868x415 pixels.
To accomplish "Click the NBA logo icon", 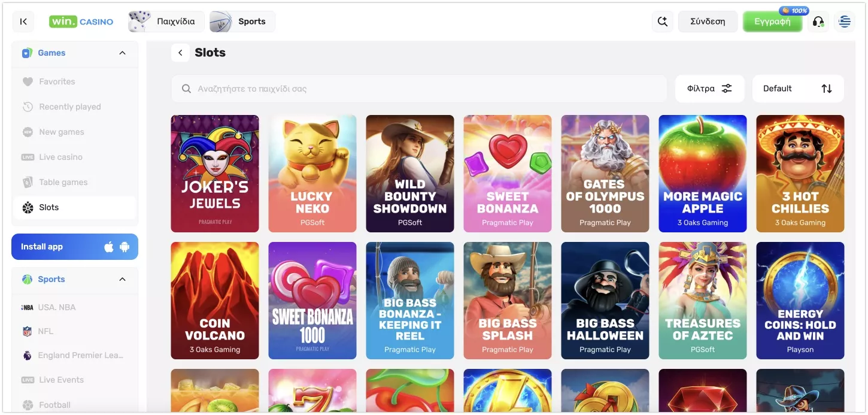I will click(x=28, y=307).
